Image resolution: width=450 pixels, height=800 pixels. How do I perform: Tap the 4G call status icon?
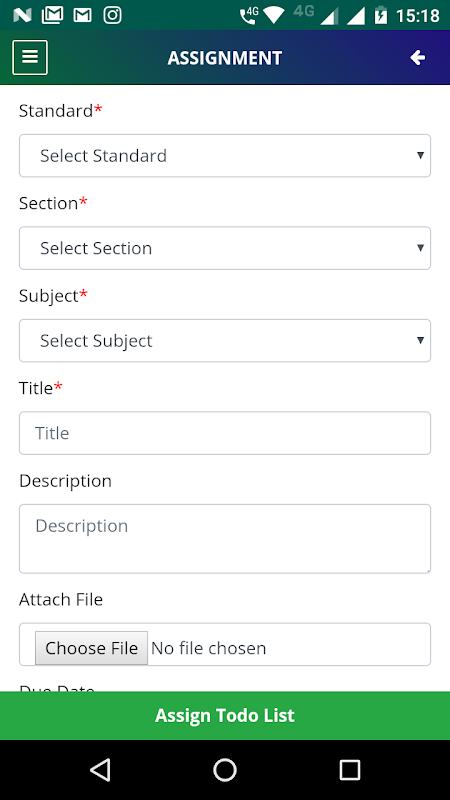(249, 15)
